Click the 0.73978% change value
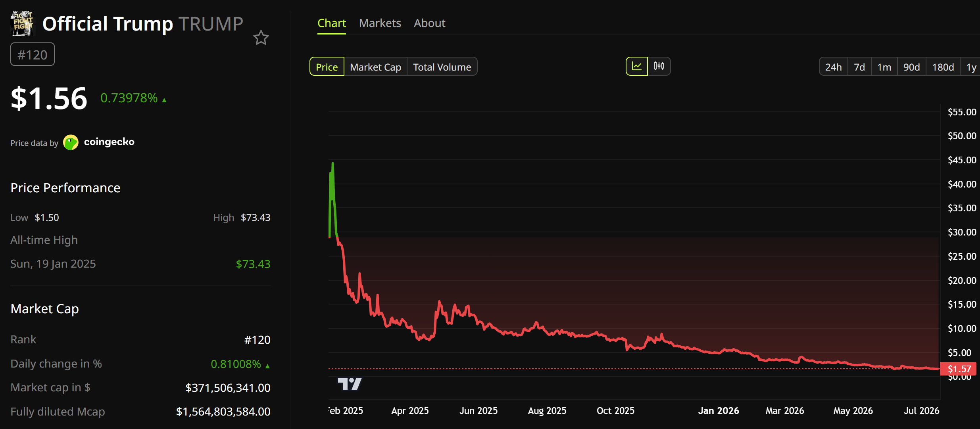Screen dimensions: 980x429 coord(129,98)
